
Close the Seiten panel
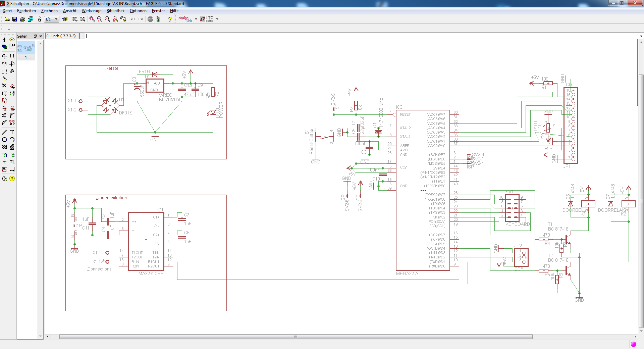pos(41,36)
